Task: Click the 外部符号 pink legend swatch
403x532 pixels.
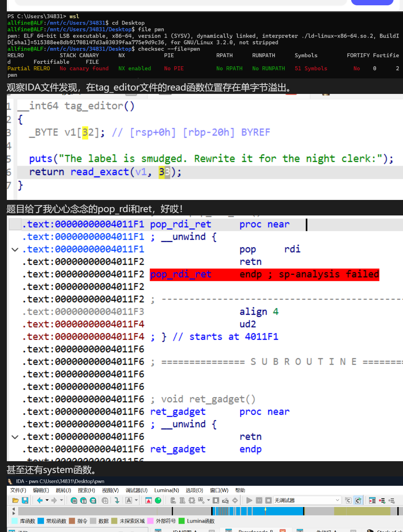Action: click(x=150, y=521)
